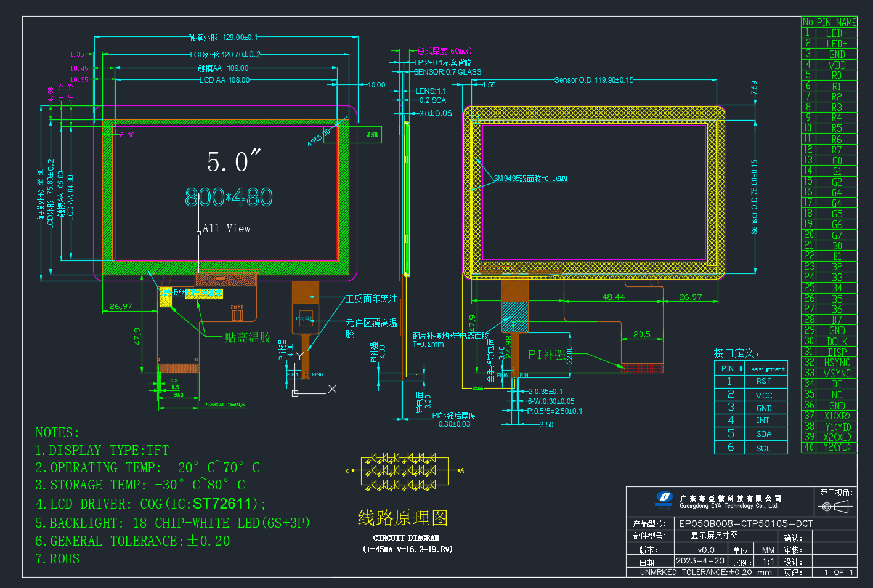Click the 'HSYNC' pin 32 cell
This screenshot has height=588, width=873.
(x=837, y=363)
